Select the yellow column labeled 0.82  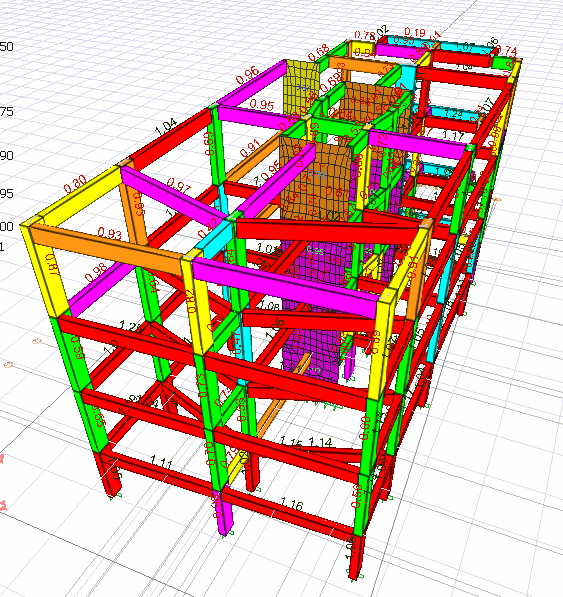click(x=194, y=306)
